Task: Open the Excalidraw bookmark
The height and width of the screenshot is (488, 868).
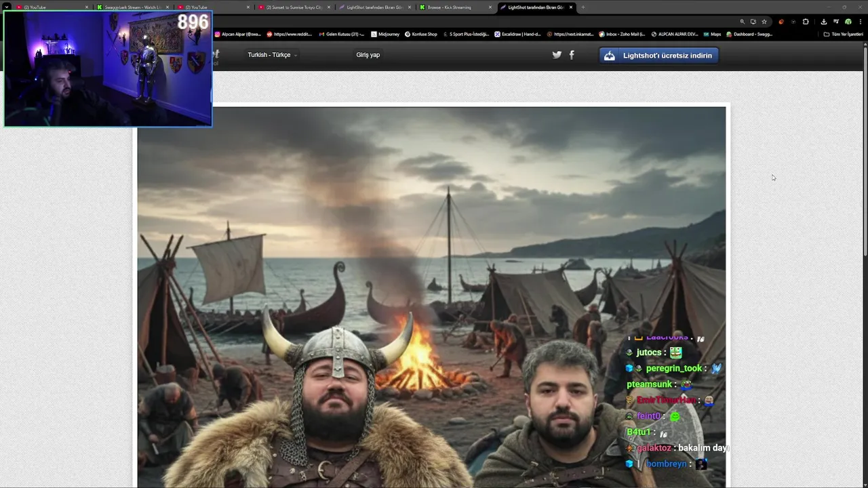Action: (517, 34)
